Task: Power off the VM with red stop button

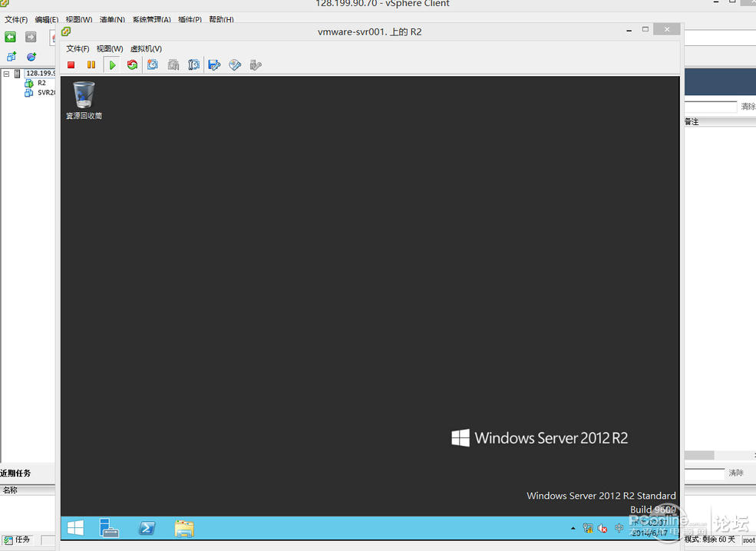Action: (x=71, y=64)
